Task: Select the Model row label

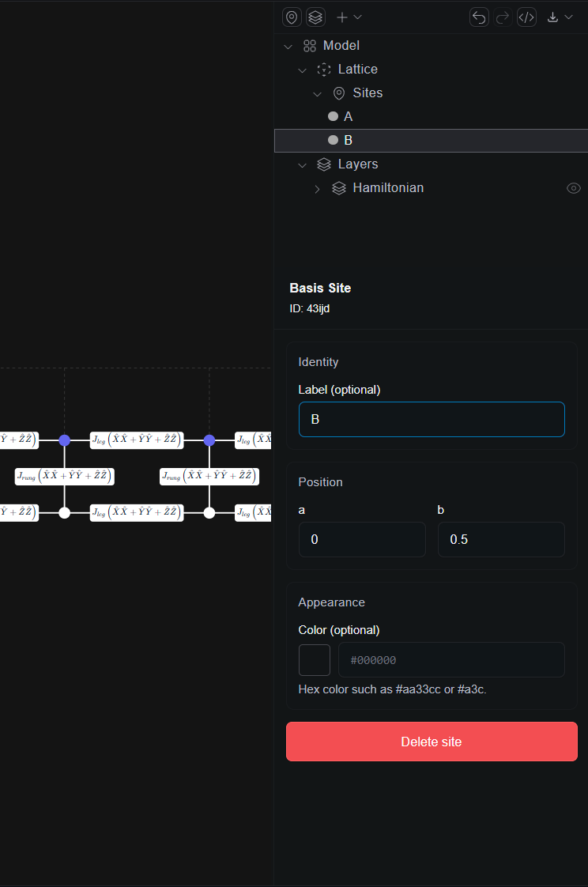Action: pos(341,45)
